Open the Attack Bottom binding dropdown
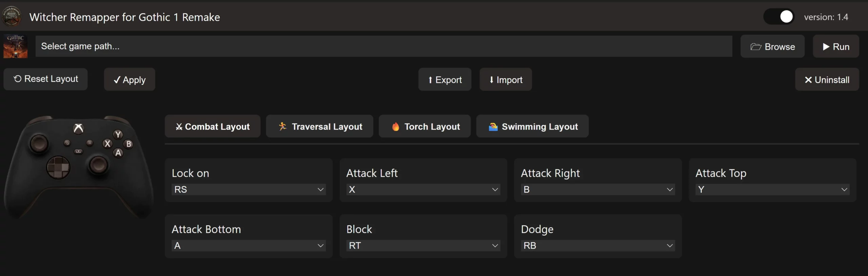 (249, 245)
